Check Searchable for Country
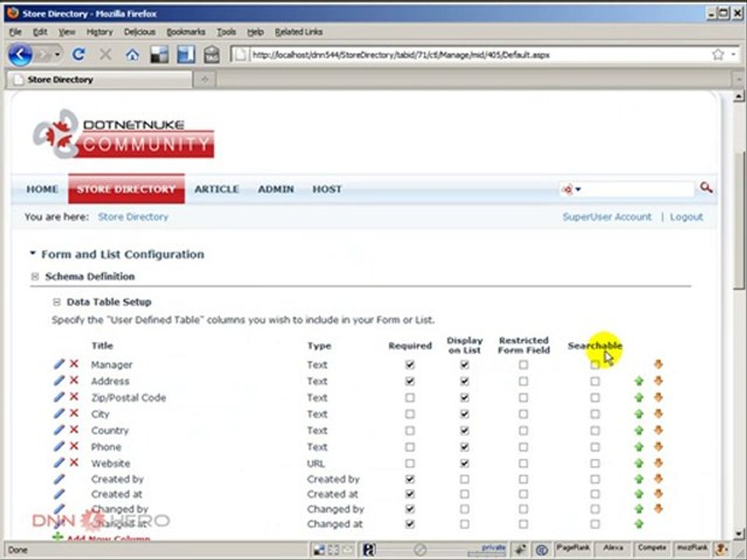 (x=595, y=430)
